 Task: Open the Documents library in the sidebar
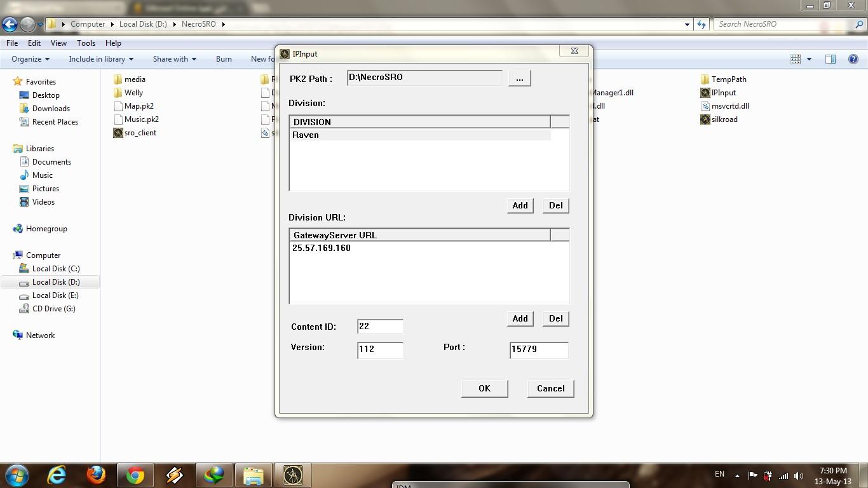pyautogui.click(x=45, y=162)
